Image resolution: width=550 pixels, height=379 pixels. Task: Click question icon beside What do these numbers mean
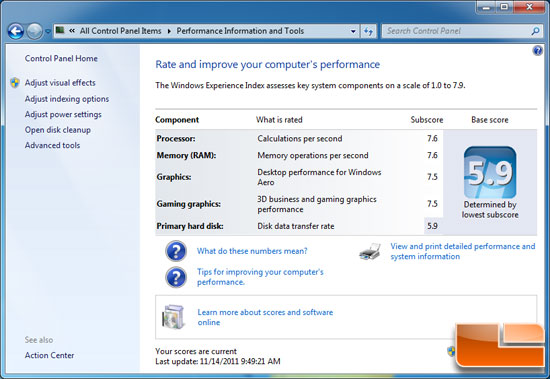pyautogui.click(x=176, y=251)
